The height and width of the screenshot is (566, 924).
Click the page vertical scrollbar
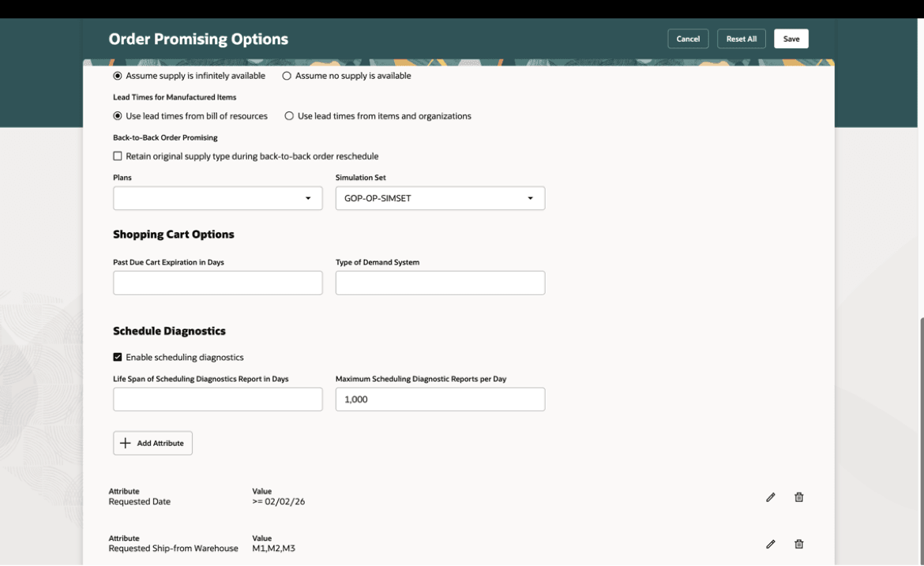point(921,440)
